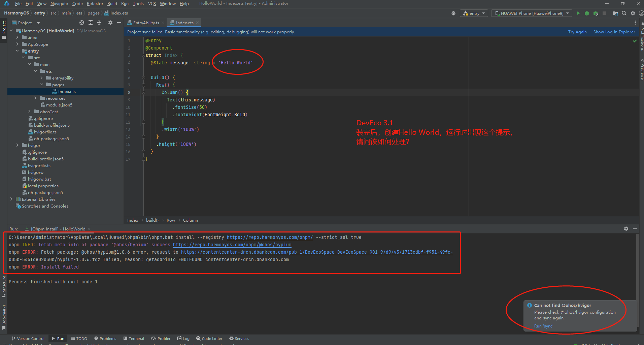The image size is (644, 345).
Task: Open the @ohos/hypium package link
Action: (x=232, y=245)
